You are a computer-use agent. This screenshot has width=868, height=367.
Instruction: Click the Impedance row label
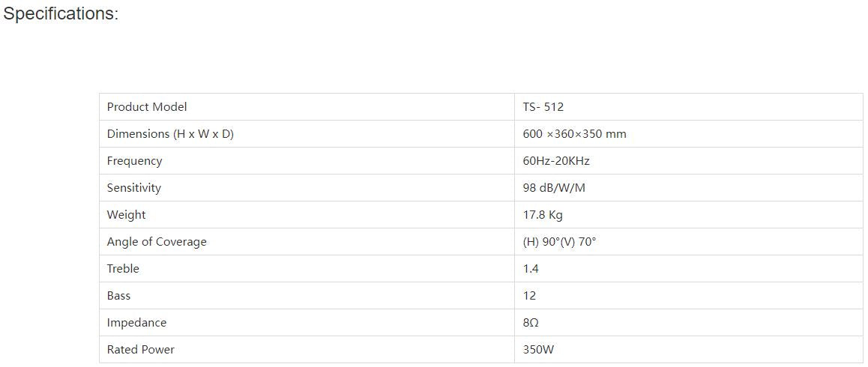point(136,323)
